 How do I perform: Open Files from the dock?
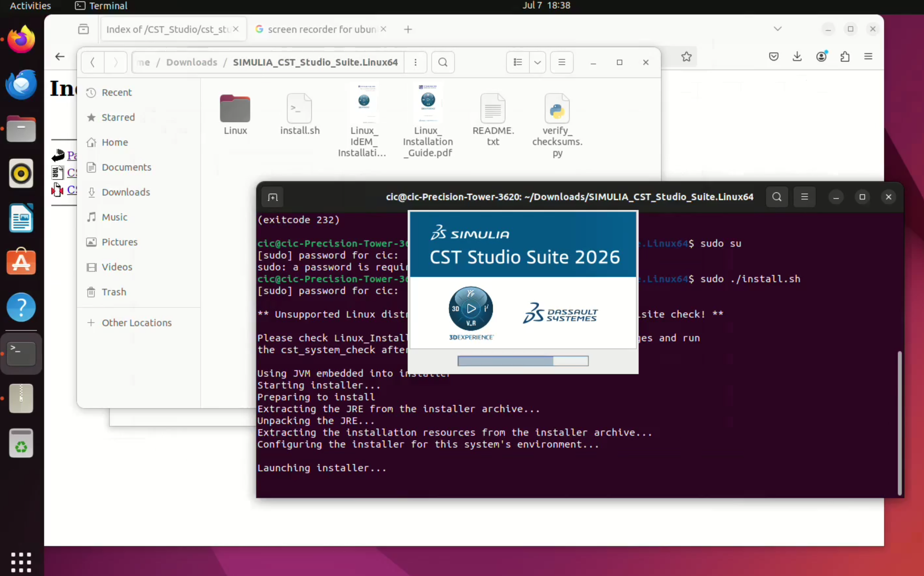[x=21, y=129]
